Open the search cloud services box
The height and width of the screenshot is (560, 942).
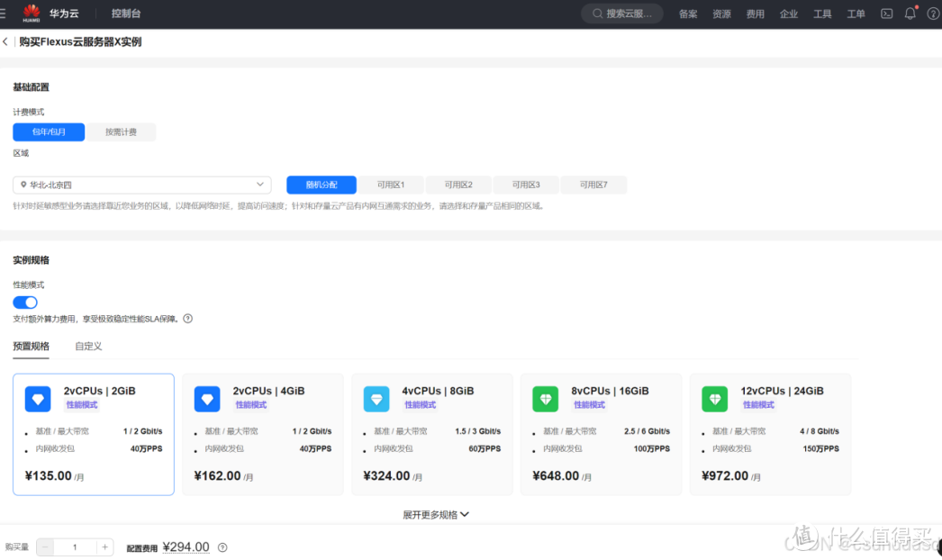tap(621, 13)
